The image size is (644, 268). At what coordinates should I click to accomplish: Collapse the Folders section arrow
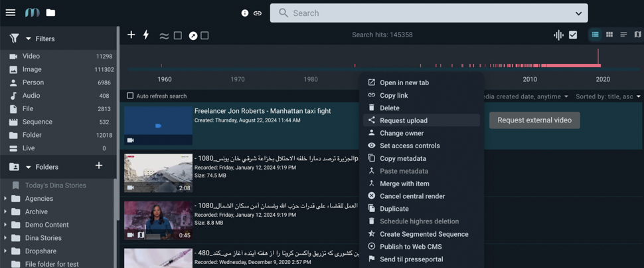(x=29, y=167)
